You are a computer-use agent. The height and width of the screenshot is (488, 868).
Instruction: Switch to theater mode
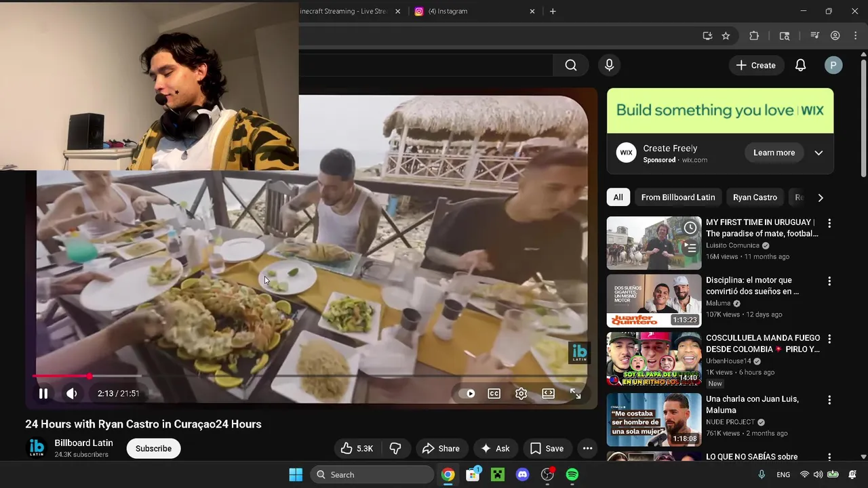tap(549, 393)
